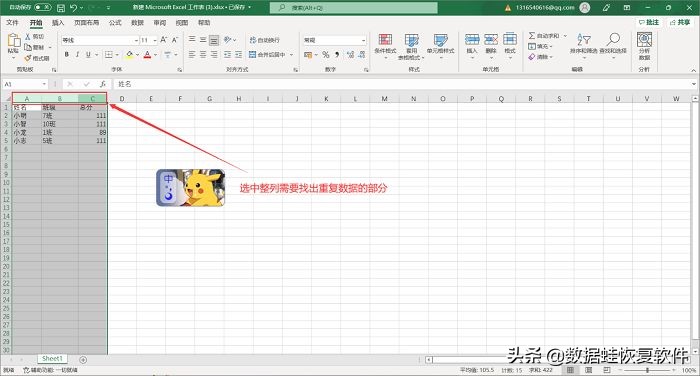Apply comma style number format
The width and height of the screenshot is (700, 376).
coord(337,54)
